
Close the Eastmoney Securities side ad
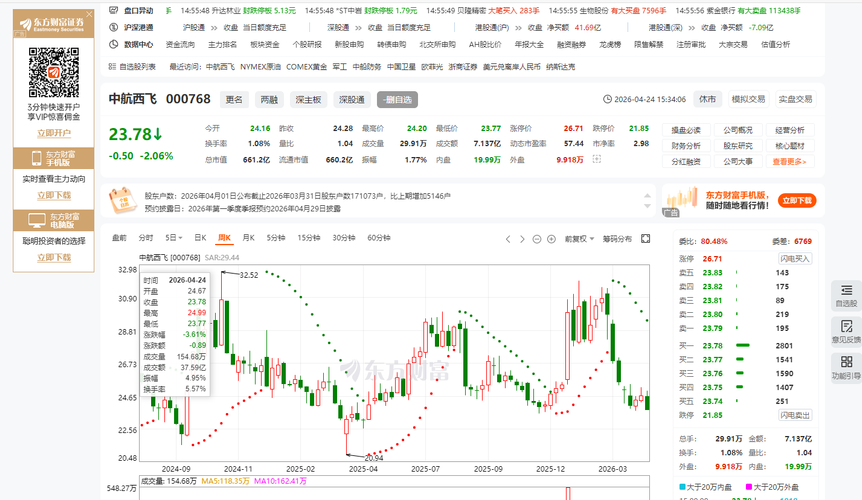pos(89,14)
